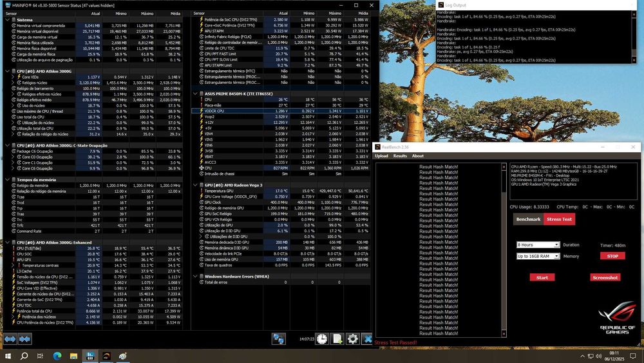This screenshot has width=644, height=363.
Task: Open notification center icon
Action: 633,356
